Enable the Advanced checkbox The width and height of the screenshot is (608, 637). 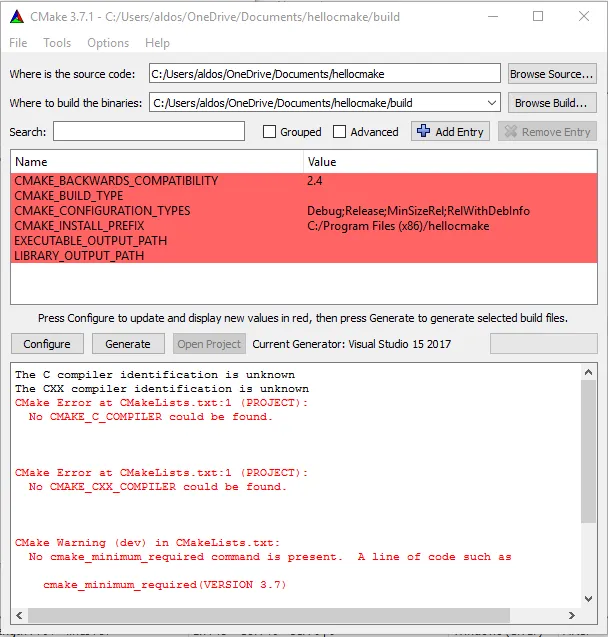[339, 132]
